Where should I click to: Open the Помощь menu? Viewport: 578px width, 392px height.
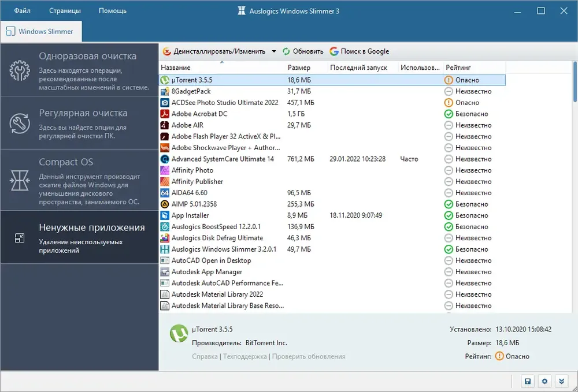coord(113,10)
